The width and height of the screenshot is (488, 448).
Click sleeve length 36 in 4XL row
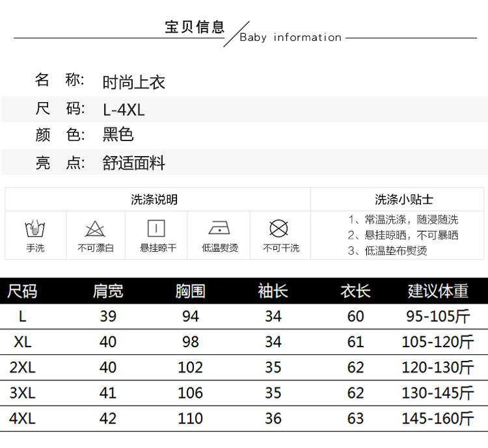click(273, 419)
